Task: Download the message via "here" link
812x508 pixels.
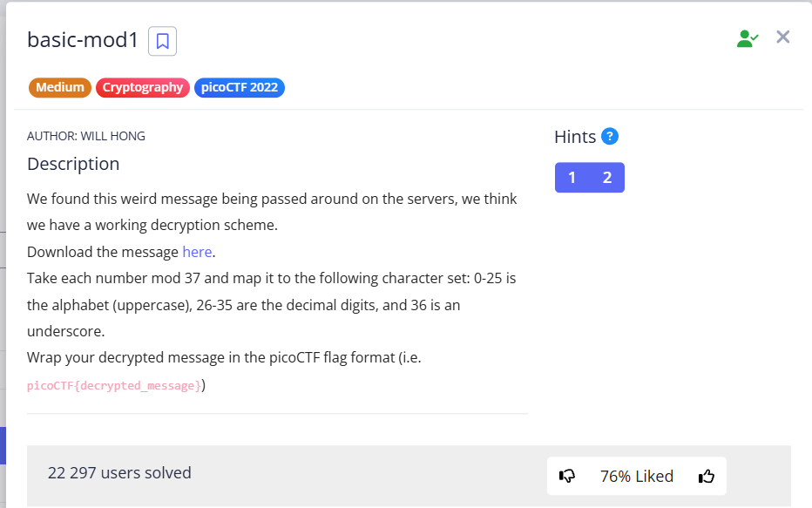Action: (197, 252)
